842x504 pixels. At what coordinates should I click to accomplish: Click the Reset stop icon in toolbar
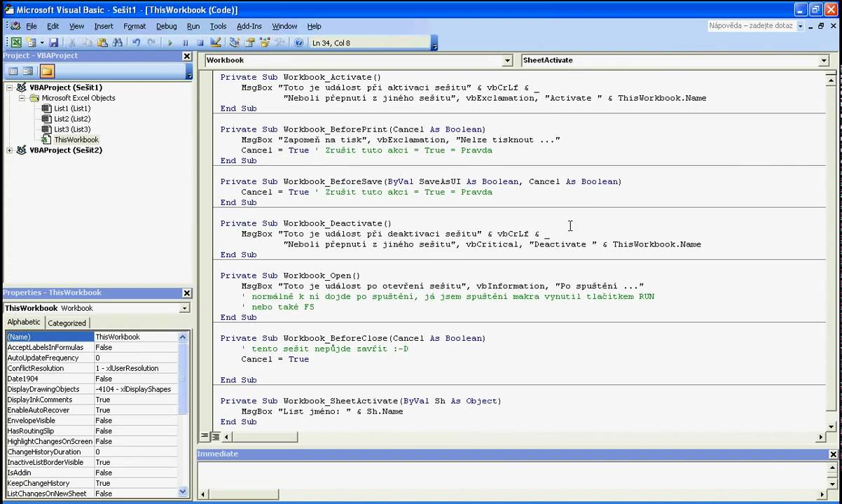pos(200,43)
